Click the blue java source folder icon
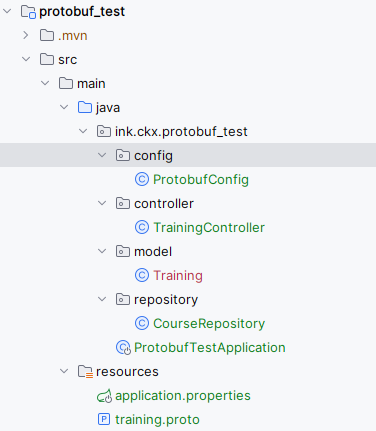This screenshot has height=431, width=376. 85,107
